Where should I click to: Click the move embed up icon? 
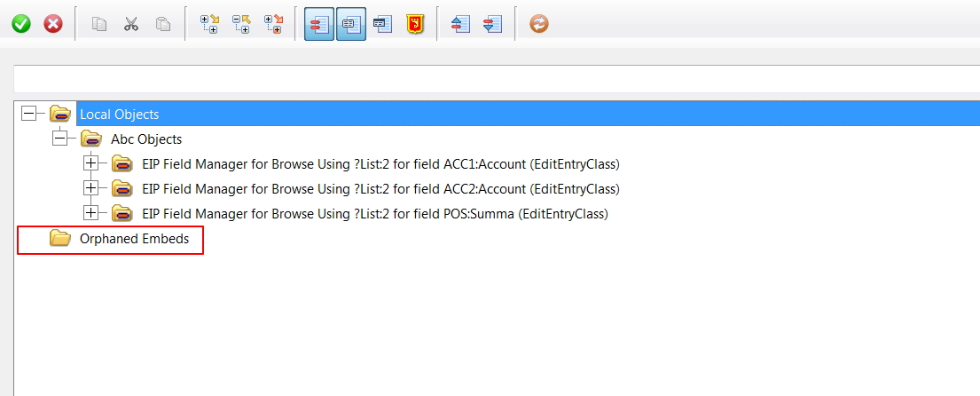[x=460, y=24]
